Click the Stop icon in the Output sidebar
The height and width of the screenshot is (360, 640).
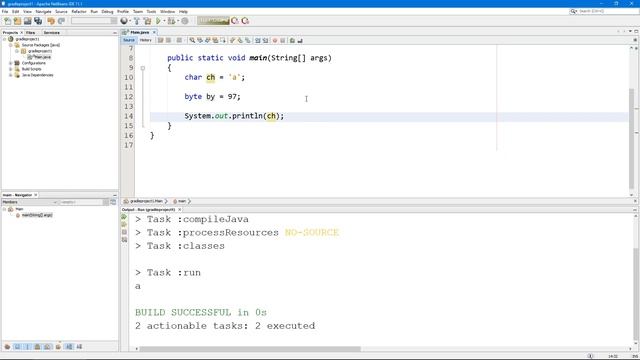coord(124,232)
